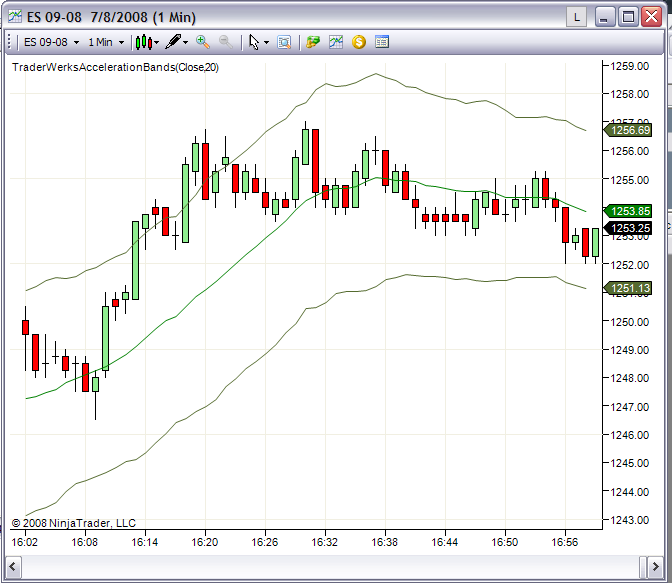Expand the cursor type dropdown arrow
This screenshot has height=583, width=672.
266,42
